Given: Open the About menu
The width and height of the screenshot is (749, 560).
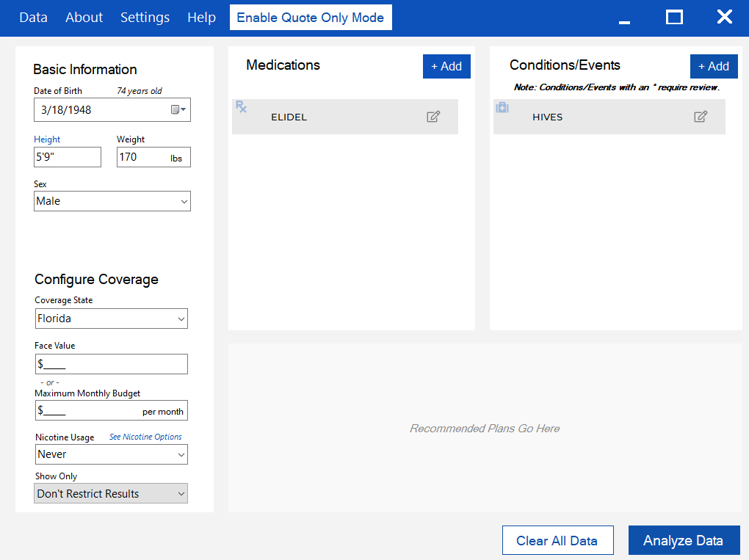Looking at the screenshot, I should coord(84,18).
